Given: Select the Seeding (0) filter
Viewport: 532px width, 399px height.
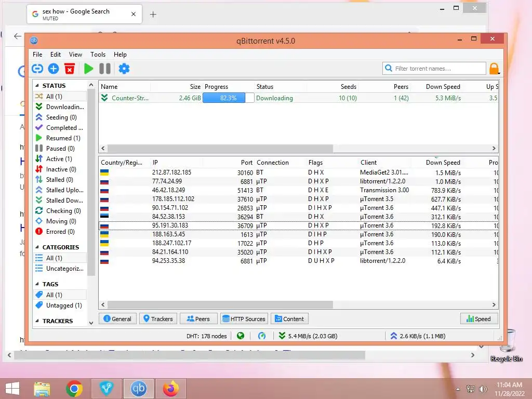Looking at the screenshot, I should point(60,117).
